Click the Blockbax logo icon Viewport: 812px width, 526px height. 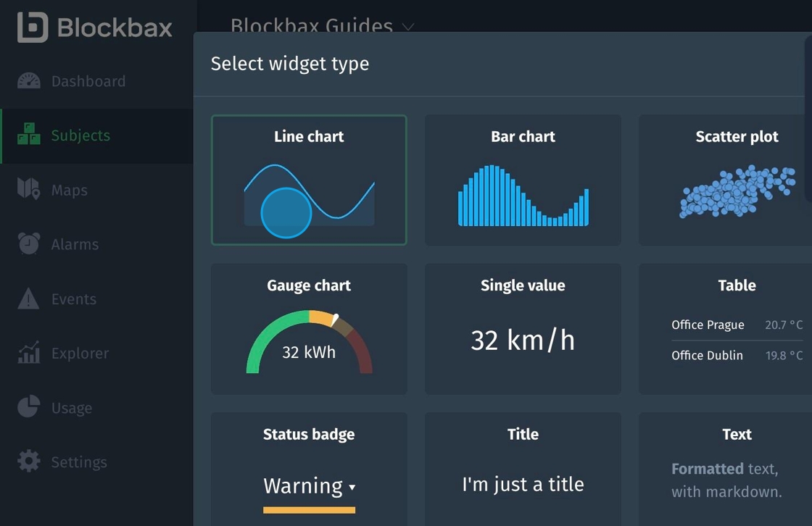tap(33, 27)
